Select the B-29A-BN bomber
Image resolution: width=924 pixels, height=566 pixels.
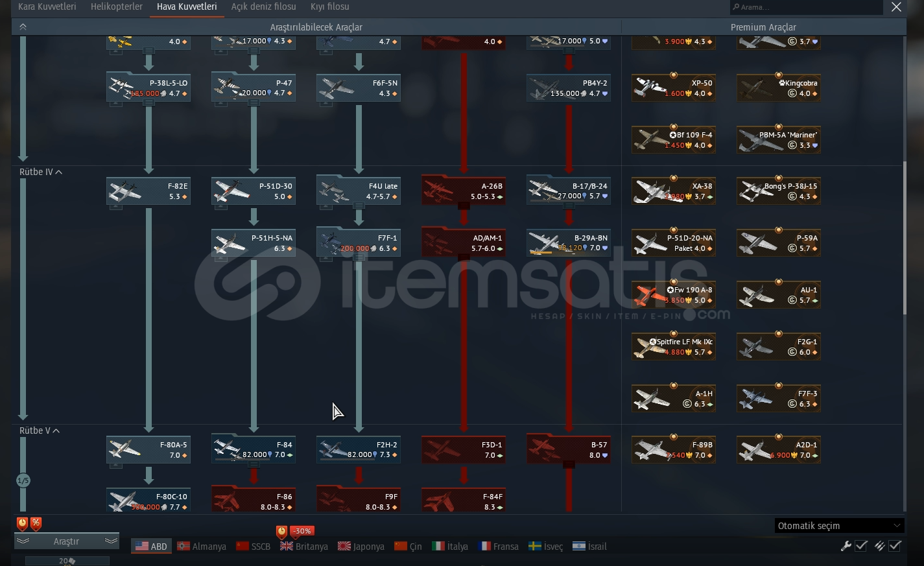pos(569,243)
